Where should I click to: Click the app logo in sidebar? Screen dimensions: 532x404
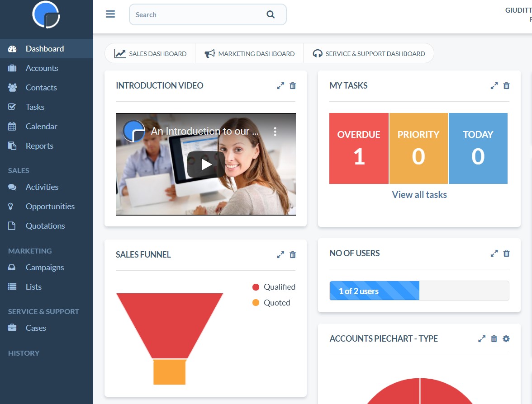click(46, 14)
